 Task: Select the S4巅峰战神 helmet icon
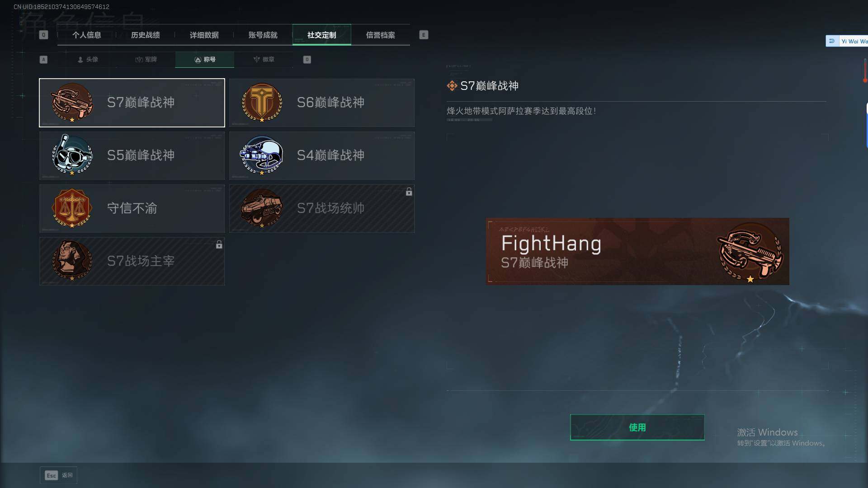click(x=262, y=155)
